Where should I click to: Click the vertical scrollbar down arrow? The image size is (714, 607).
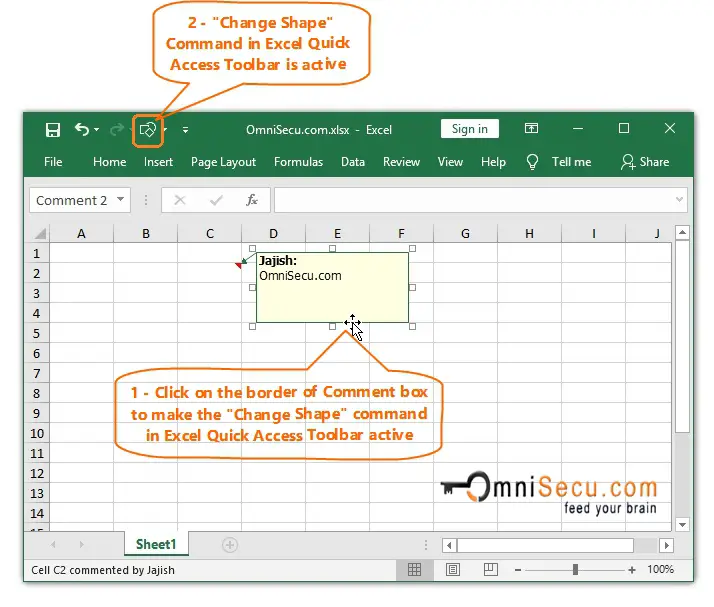point(682,525)
